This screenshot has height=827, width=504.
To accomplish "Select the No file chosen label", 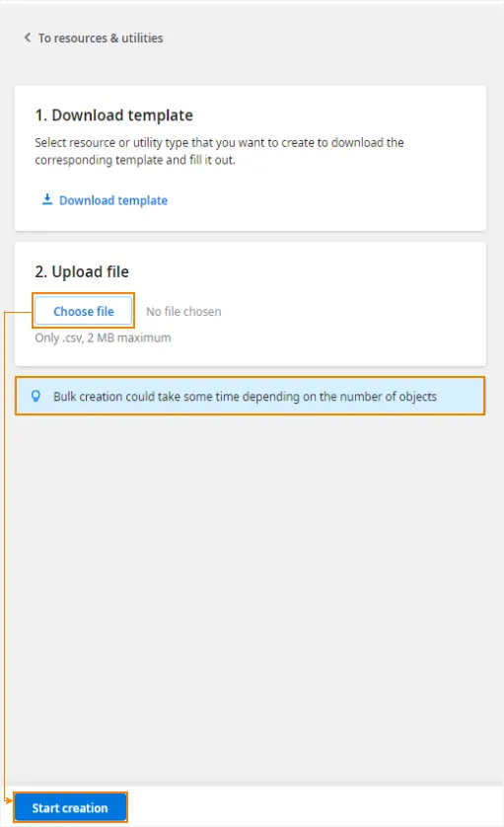I will coord(183,312).
